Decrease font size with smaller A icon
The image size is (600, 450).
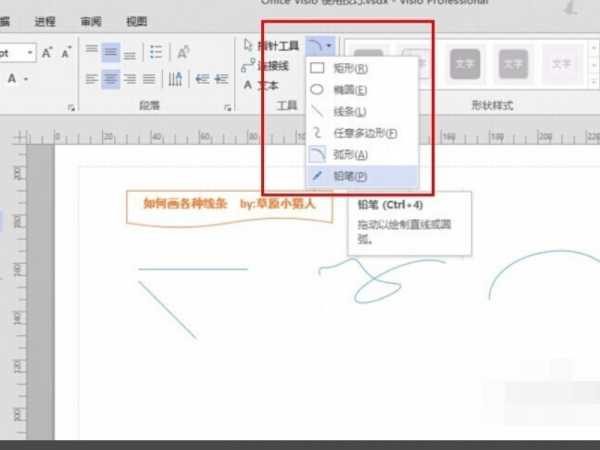click(x=66, y=52)
